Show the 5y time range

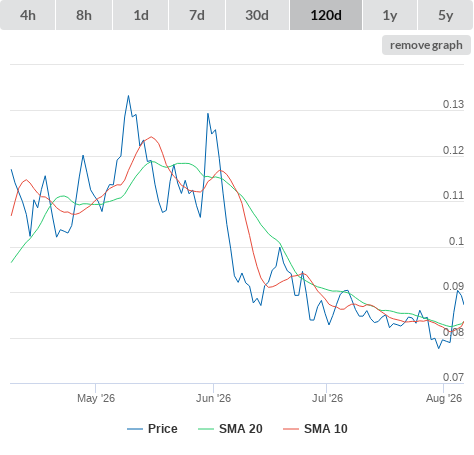click(446, 15)
